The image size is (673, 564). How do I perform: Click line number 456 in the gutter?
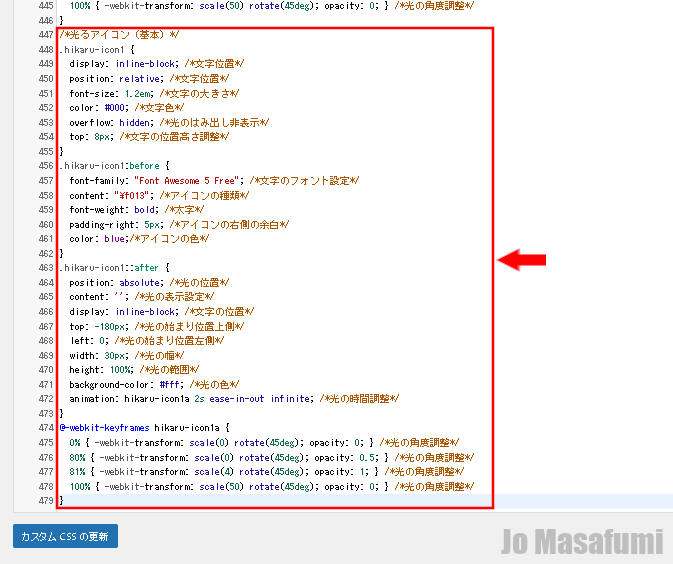pyautogui.click(x=46, y=166)
